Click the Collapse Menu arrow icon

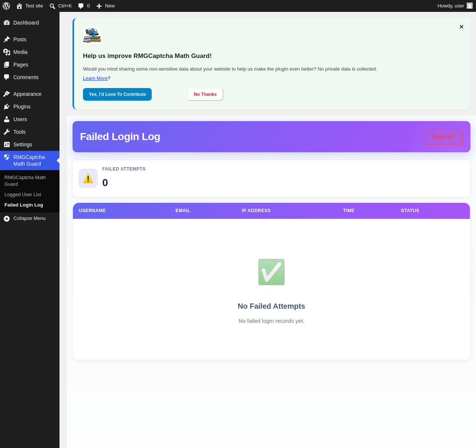7,218
